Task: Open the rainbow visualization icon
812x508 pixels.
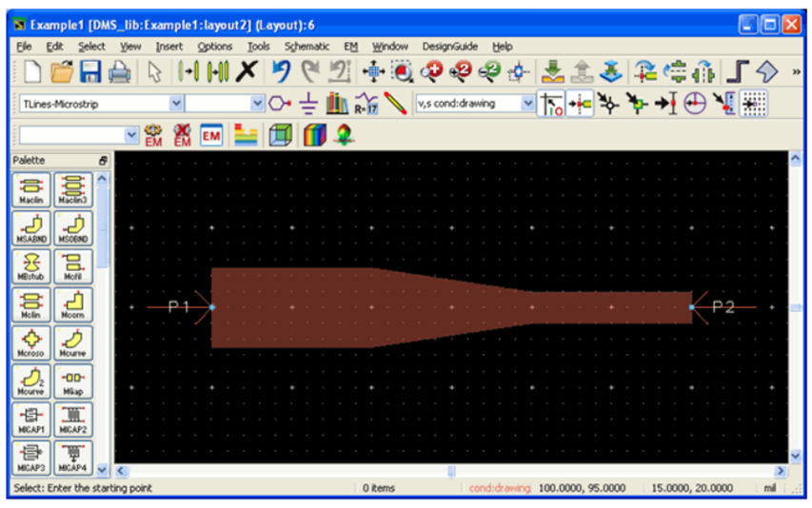Action: (315, 135)
